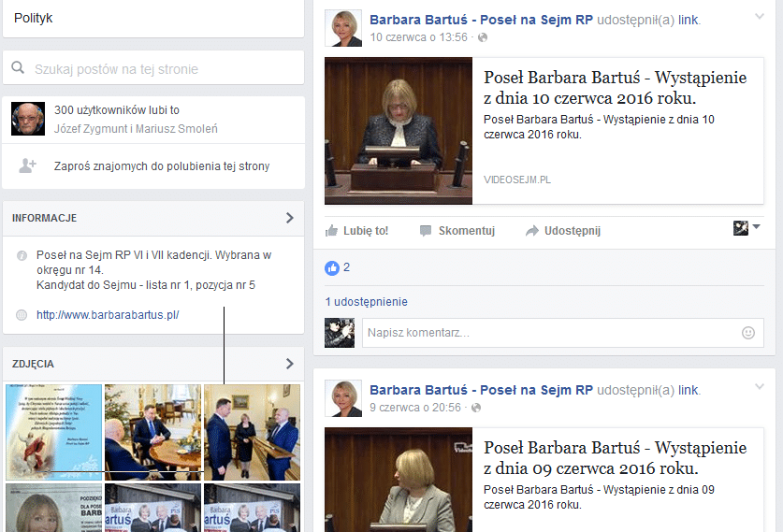
Task: Click the search magnifier icon
Action: (x=18, y=68)
